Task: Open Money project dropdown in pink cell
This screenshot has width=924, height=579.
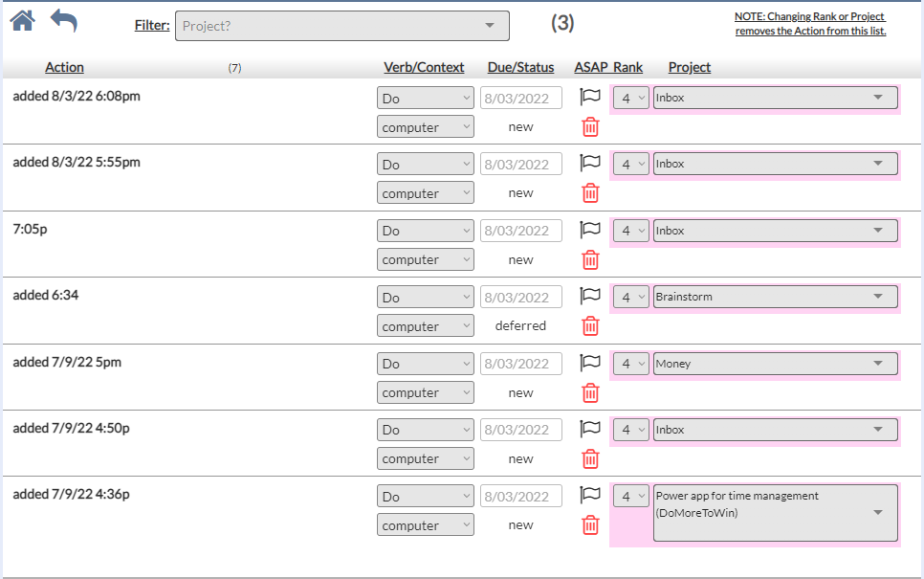Action: 775,364
